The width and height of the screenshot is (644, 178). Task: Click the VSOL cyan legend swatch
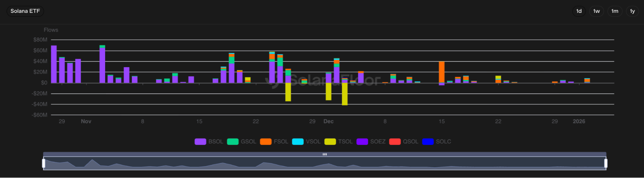(x=298, y=142)
